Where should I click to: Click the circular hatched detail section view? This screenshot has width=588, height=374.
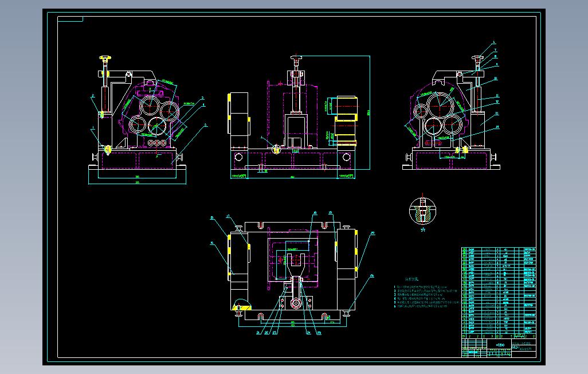[422, 211]
